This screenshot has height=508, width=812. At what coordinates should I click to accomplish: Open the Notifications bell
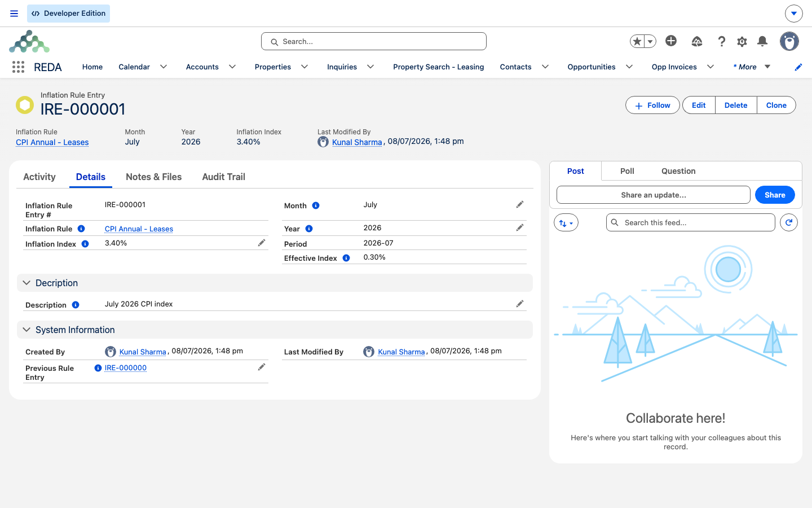pos(762,41)
